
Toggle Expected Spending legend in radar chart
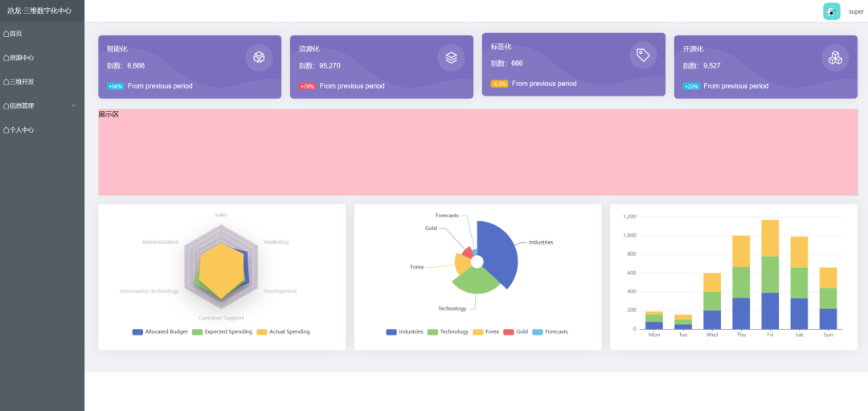tap(222, 332)
